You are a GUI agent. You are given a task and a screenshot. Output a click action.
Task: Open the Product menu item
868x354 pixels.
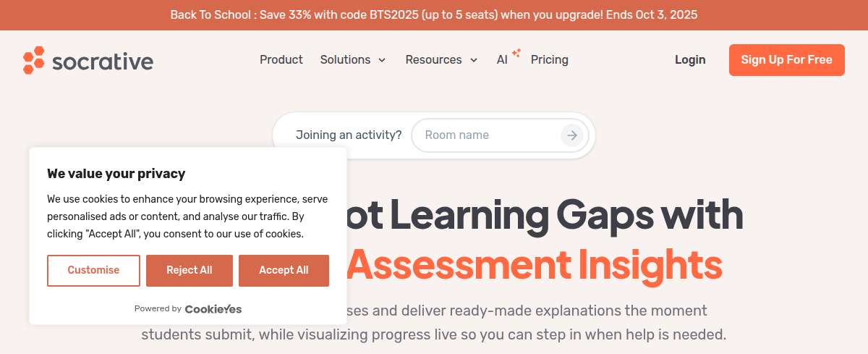[x=281, y=60]
